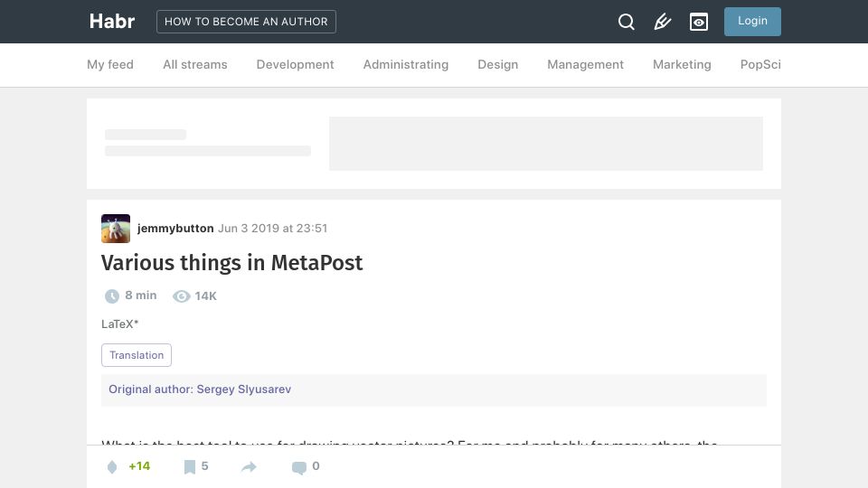The height and width of the screenshot is (488, 868).
Task: Bookmark the post with bookmark icon
Action: tap(189, 467)
